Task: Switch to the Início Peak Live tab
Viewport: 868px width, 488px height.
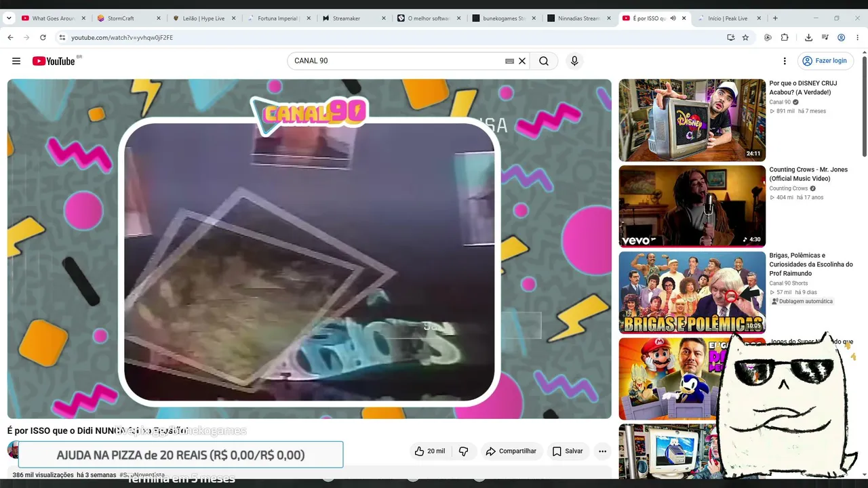Action: [730, 18]
